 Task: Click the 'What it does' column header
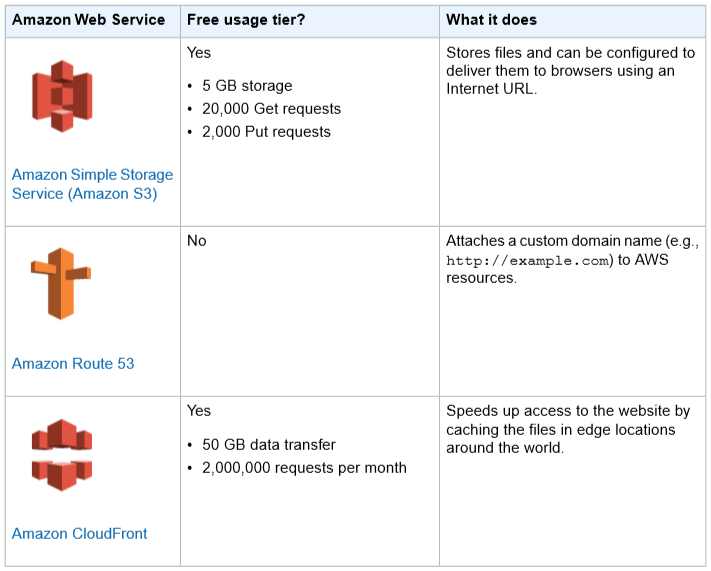pos(491,20)
